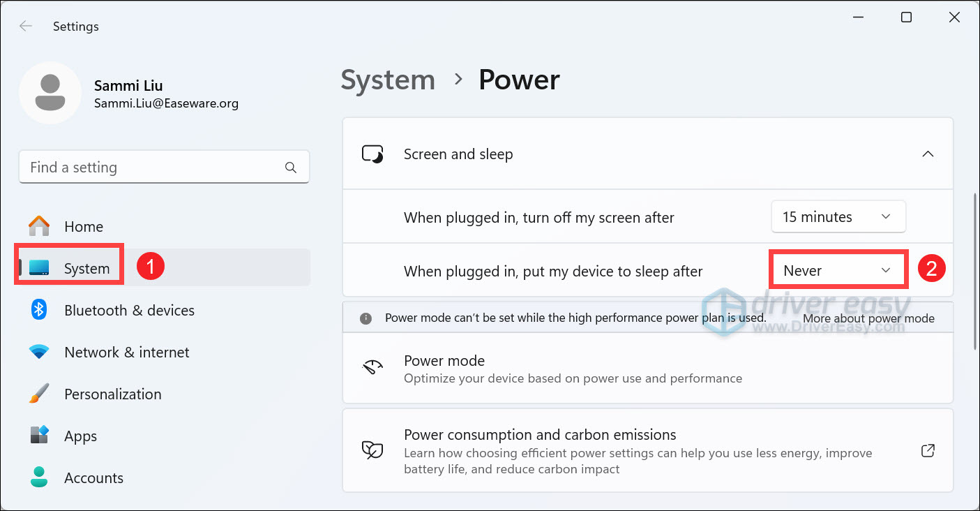This screenshot has width=980, height=511.
Task: Click the System breadcrumb link
Action: pyautogui.click(x=387, y=80)
